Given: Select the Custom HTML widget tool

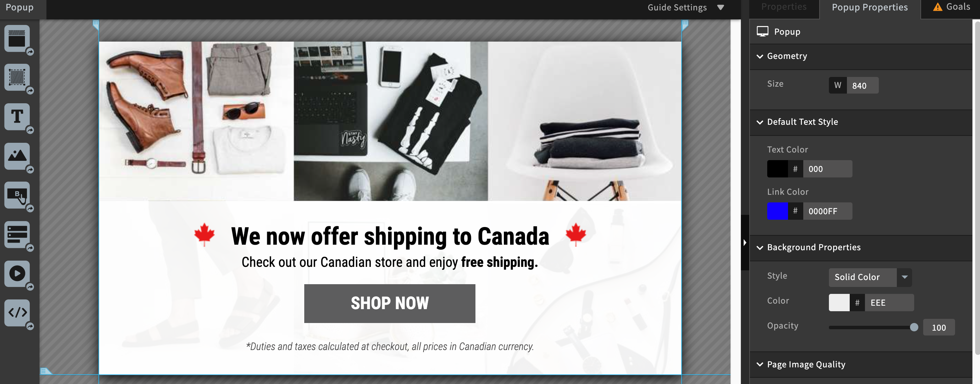Looking at the screenshot, I should [x=17, y=313].
